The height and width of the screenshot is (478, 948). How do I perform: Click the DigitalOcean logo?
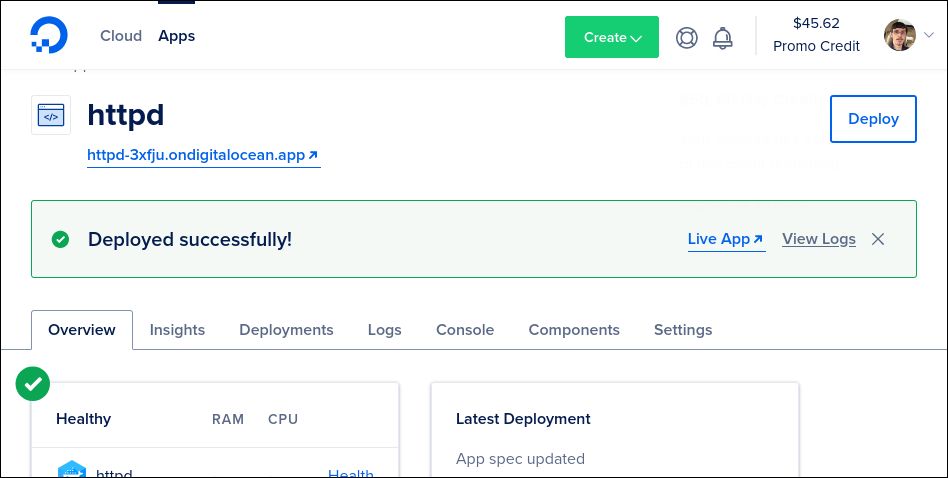point(49,35)
